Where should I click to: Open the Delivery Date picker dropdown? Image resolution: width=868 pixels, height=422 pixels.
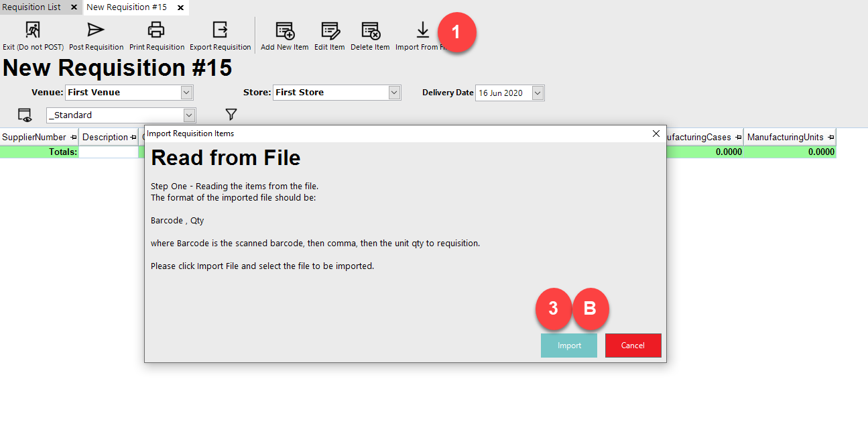[538, 93]
